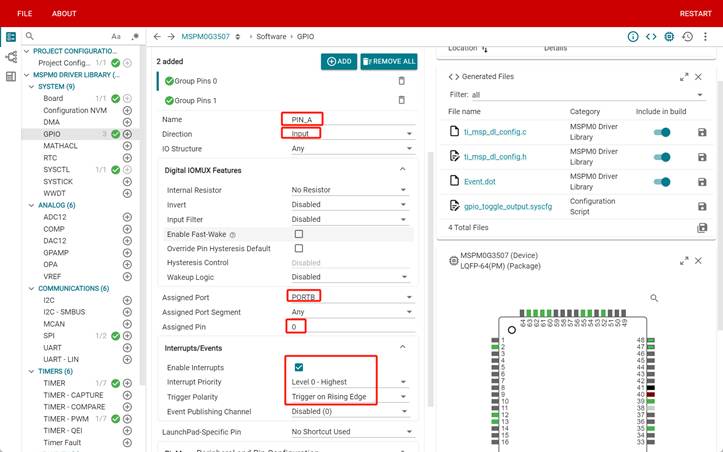723x452 pixels.
Task: Save the ti_msp_dl_config.c file
Action: 702,132
